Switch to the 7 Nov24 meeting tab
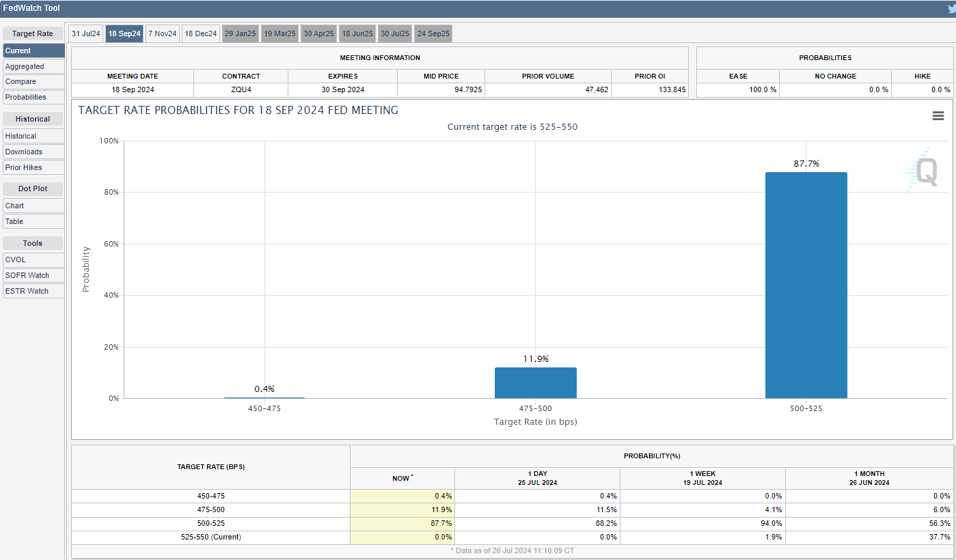Image resolution: width=956 pixels, height=560 pixels. [162, 33]
